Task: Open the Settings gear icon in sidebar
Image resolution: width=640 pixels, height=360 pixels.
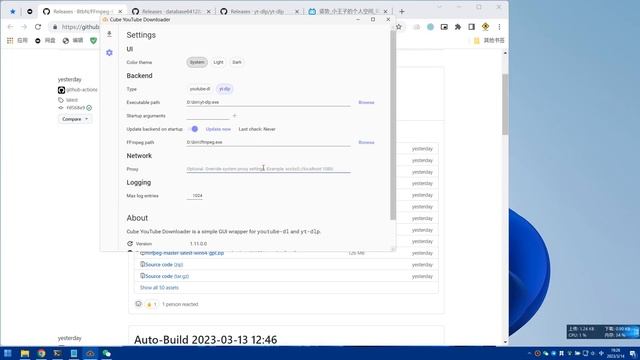Action: [109, 53]
